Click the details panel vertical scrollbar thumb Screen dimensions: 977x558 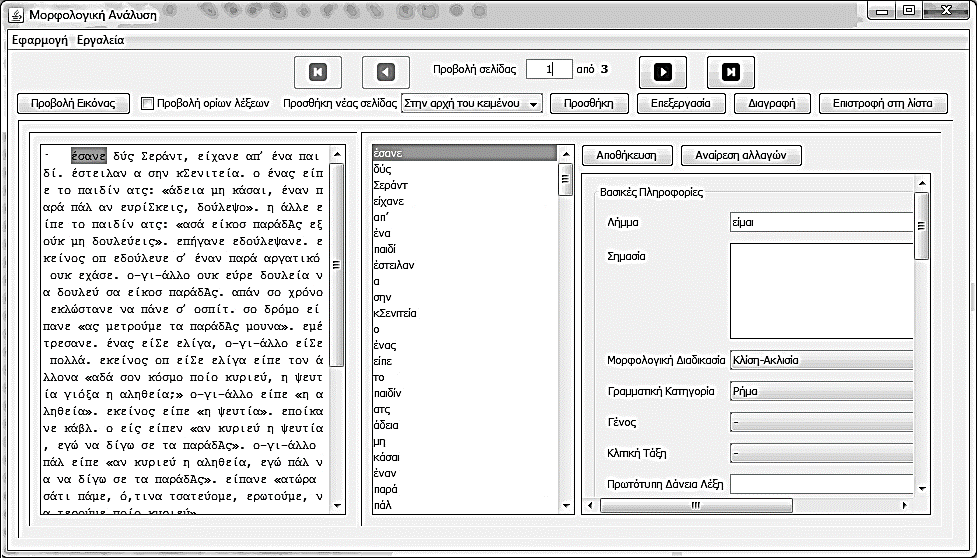click(922, 225)
